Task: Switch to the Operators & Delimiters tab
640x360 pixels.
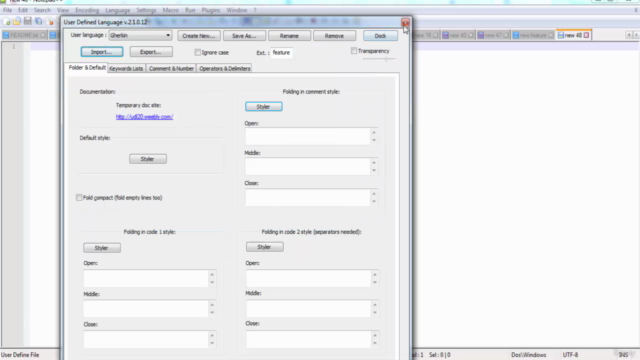Action: [x=224, y=69]
